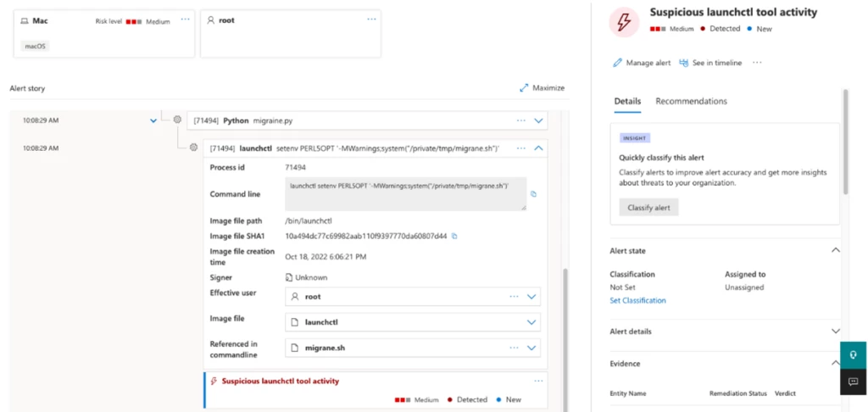This screenshot has width=868, height=412.
Task: Collapse the Alert state section
Action: [x=835, y=250]
